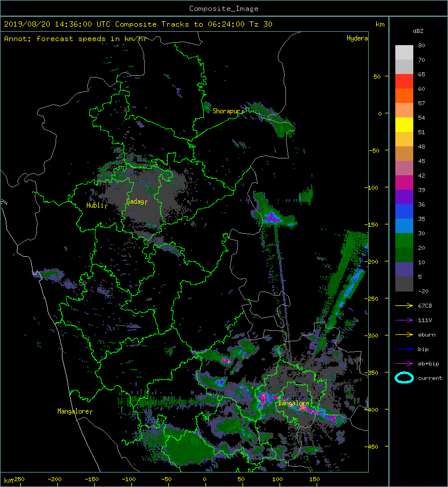This screenshot has height=487, width=448.
Task: Click the -200 tick on horizontal axis
Action: click(x=55, y=479)
